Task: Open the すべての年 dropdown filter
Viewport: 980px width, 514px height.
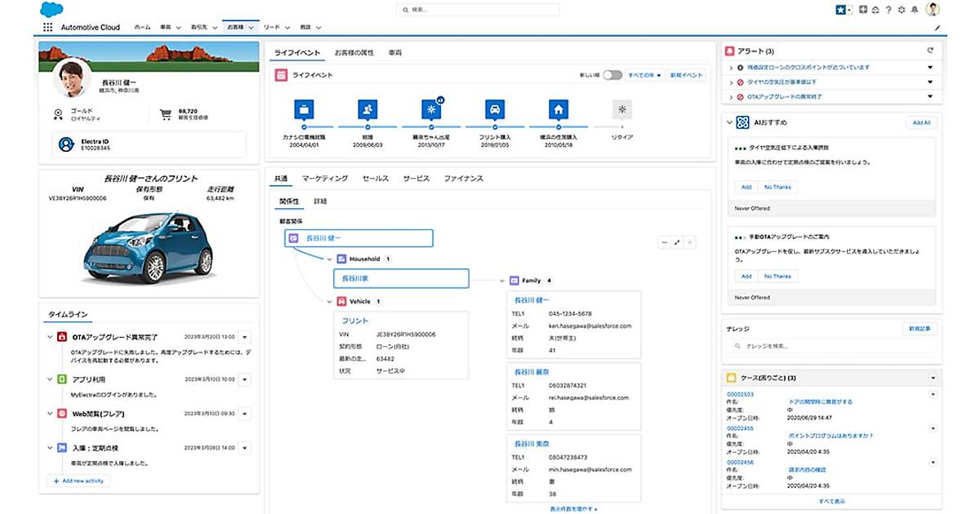Action: (644, 75)
